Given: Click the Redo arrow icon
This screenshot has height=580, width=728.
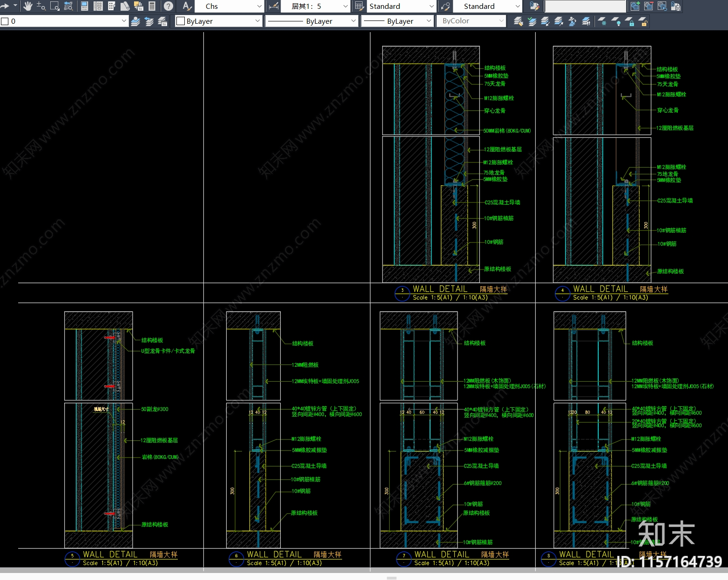Looking at the screenshot, I should (x=5, y=6).
